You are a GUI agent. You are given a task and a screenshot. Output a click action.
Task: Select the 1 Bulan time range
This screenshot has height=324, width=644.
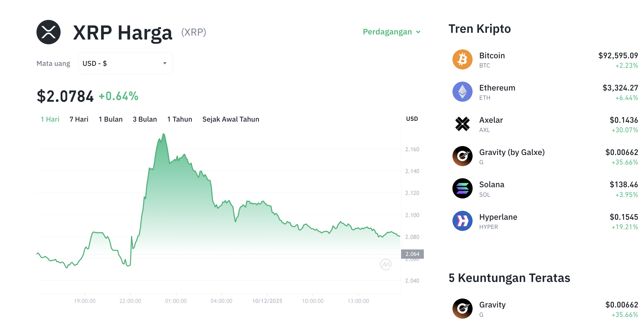[111, 119]
